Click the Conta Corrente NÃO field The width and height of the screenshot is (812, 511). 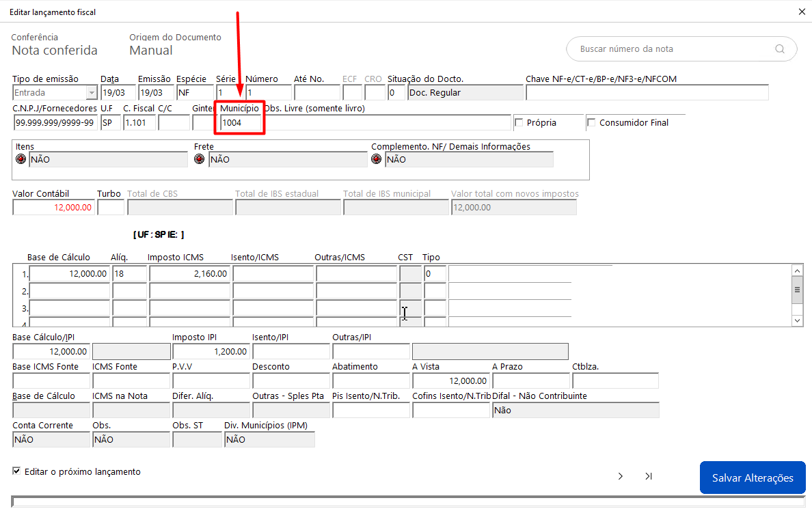tap(51, 439)
